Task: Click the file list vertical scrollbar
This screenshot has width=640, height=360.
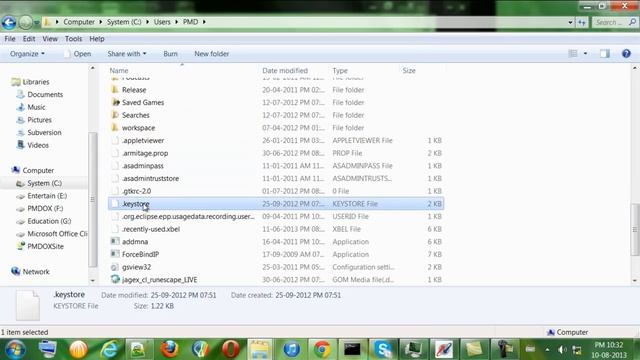Action: (x=635, y=229)
